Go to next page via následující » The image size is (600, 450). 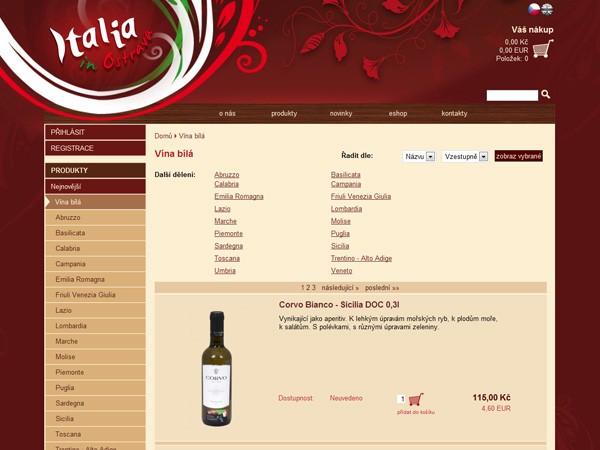(340, 288)
